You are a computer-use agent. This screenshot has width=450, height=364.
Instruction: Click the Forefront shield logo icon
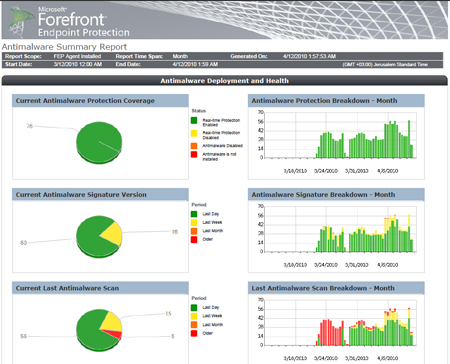click(21, 21)
